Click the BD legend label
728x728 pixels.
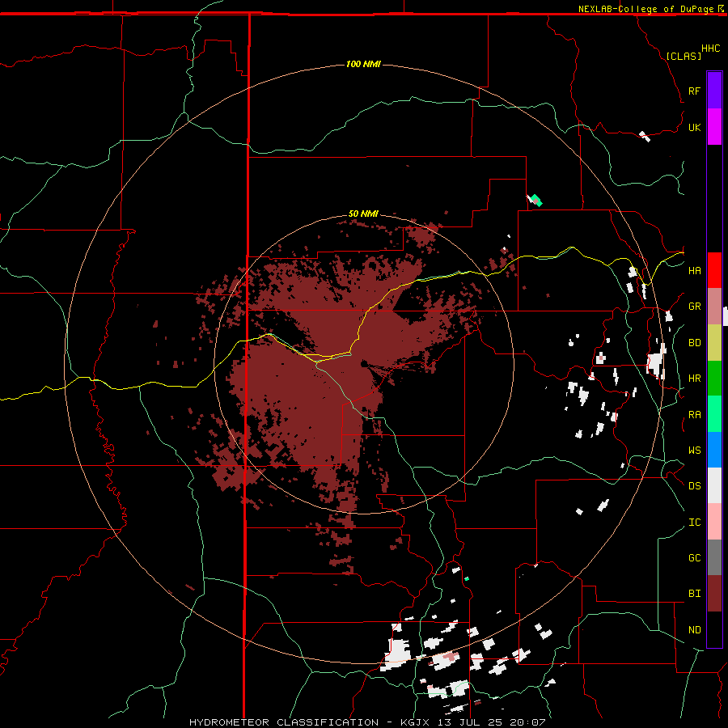coord(694,343)
